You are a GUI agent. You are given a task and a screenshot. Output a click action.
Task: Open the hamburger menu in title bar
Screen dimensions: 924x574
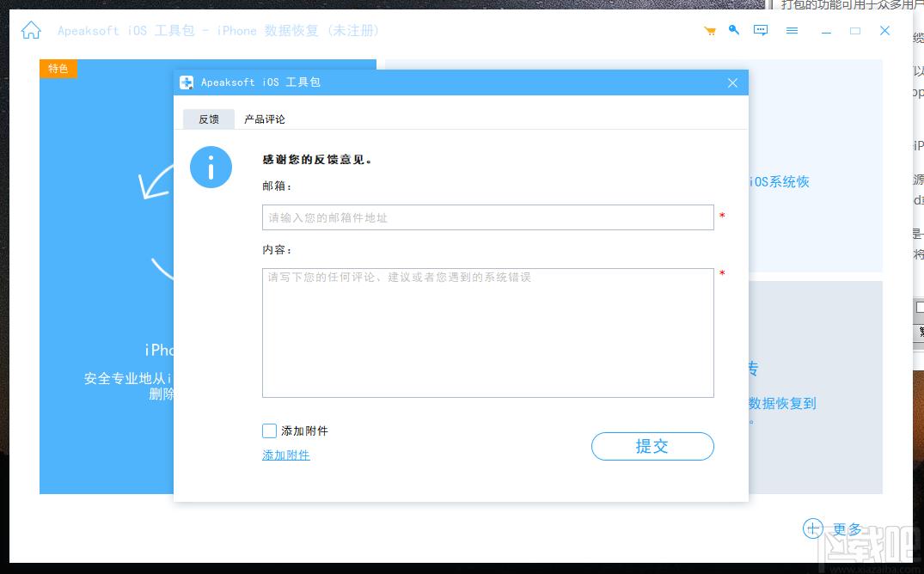[792, 30]
